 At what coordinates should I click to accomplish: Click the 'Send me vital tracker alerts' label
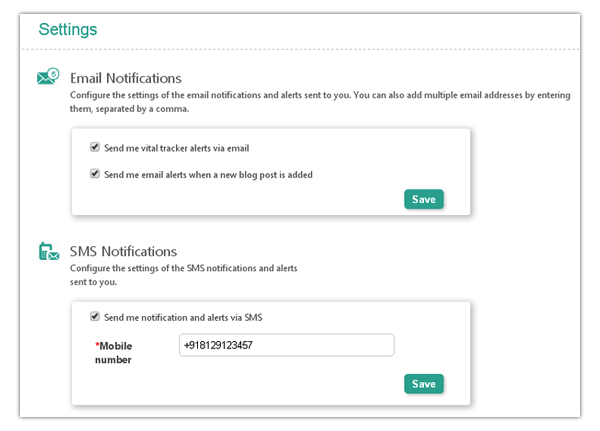click(x=176, y=148)
